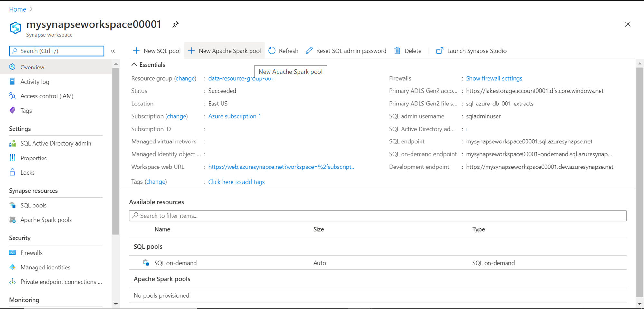Select Access control (IAM) menu item
Image resolution: width=644 pixels, height=309 pixels.
pyautogui.click(x=47, y=96)
